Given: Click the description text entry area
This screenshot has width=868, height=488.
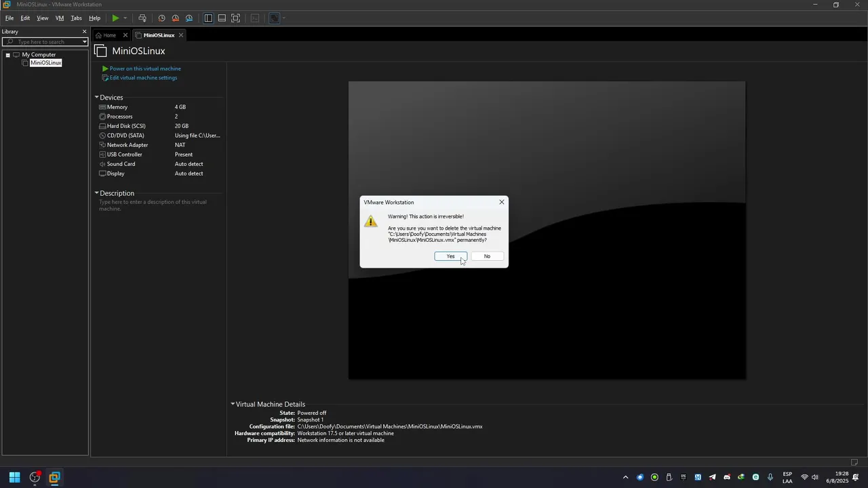Looking at the screenshot, I should (x=159, y=205).
